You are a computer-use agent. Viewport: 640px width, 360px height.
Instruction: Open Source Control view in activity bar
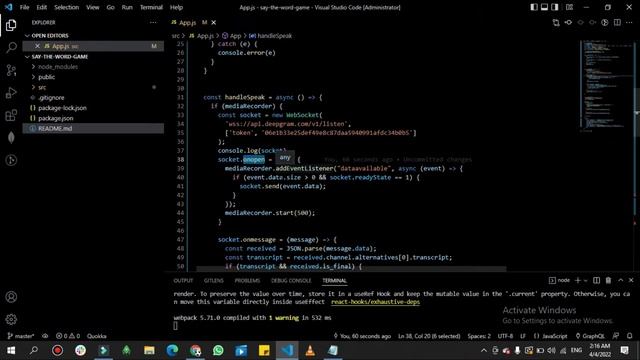tap(11, 70)
